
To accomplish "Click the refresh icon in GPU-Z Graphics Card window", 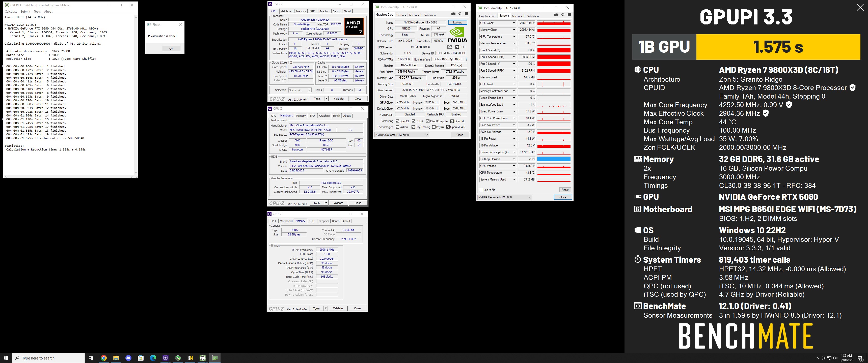I will tap(459, 14).
